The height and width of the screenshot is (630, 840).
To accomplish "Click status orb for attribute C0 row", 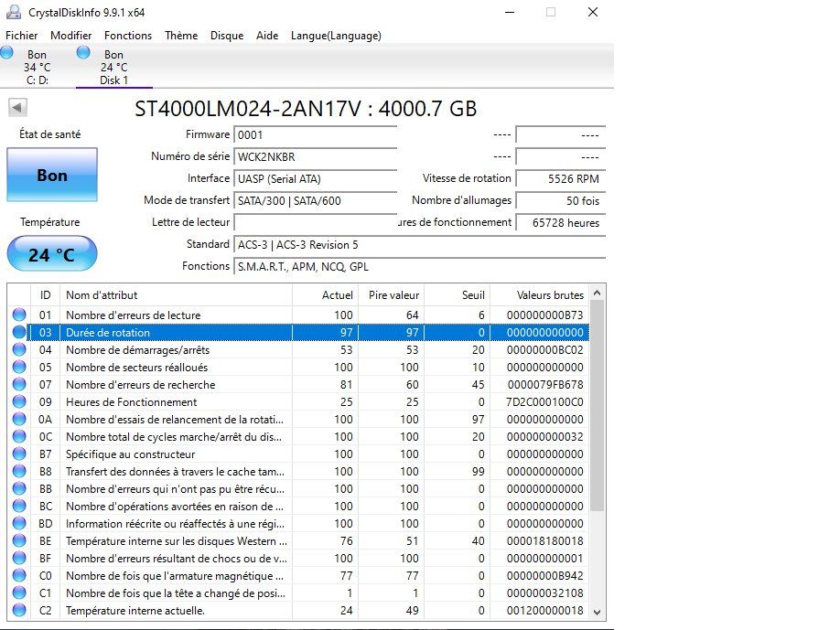I will (x=19, y=575).
